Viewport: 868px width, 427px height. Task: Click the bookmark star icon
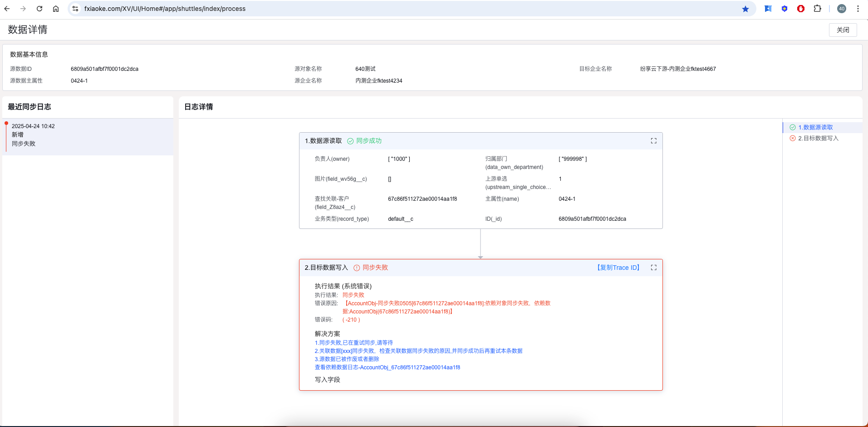point(745,9)
